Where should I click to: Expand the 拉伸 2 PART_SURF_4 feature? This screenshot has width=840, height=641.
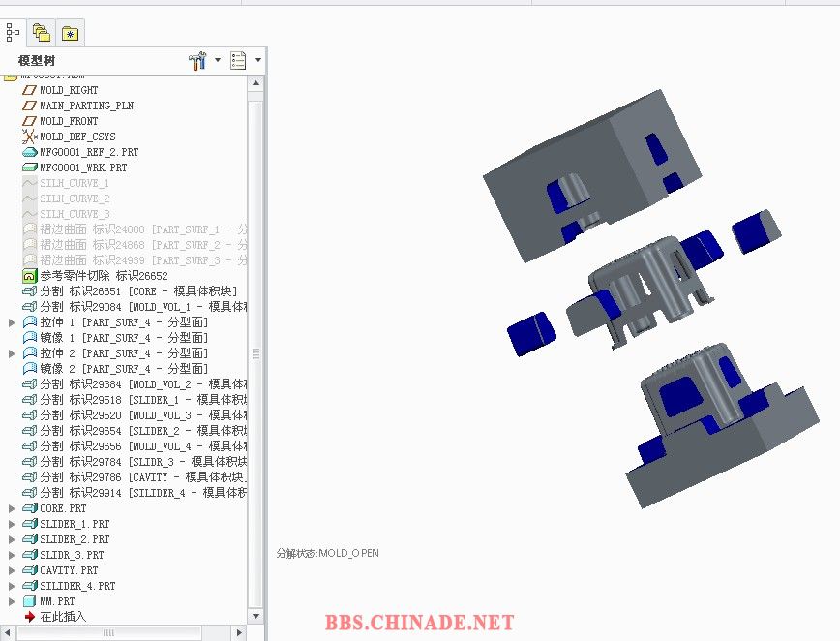coord(12,353)
